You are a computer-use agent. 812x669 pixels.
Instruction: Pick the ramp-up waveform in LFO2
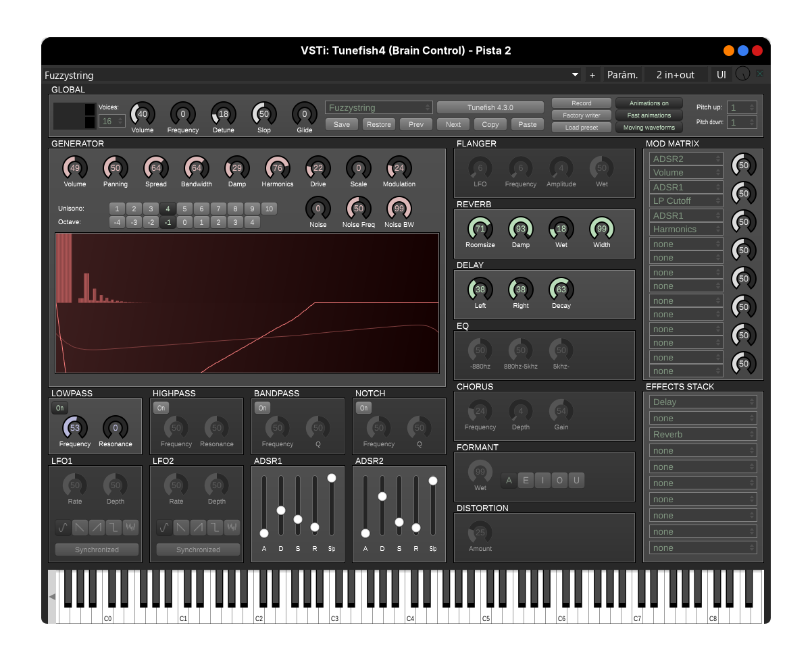[x=198, y=527]
